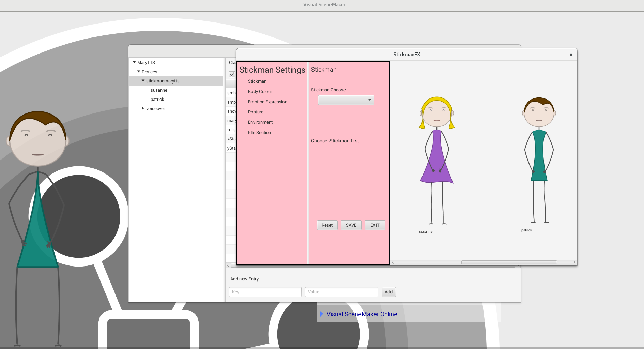Collapse the stickmanmarytts node
The height and width of the screenshot is (349, 644).
[x=143, y=81]
